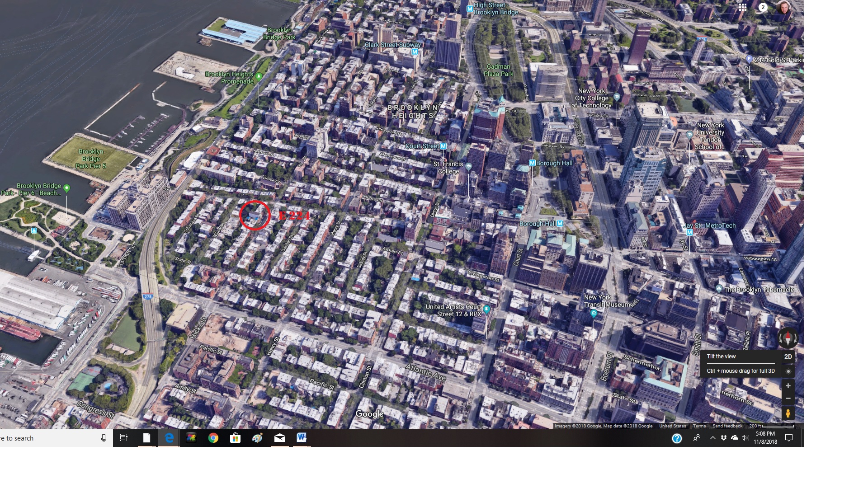Open the People tray icon
868x488 pixels.
click(697, 438)
